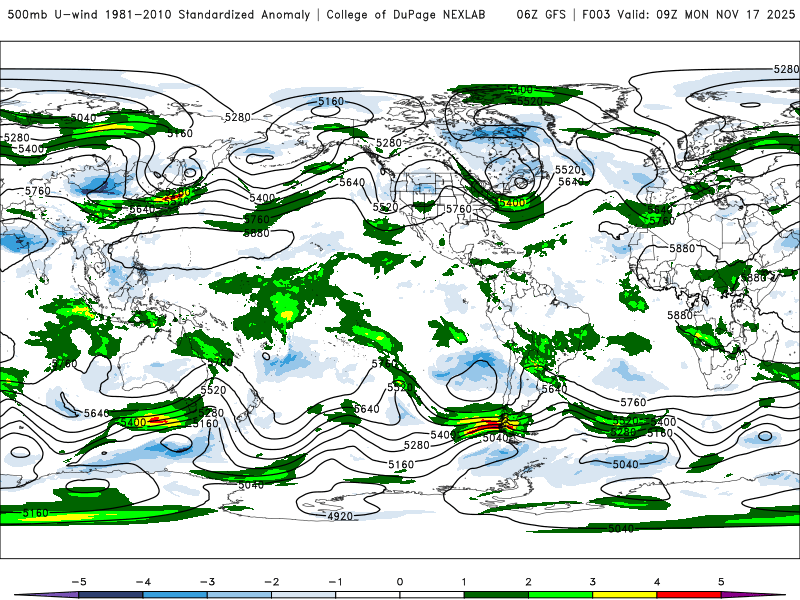
Task: Click the '2' color scale label
Action: (x=529, y=582)
